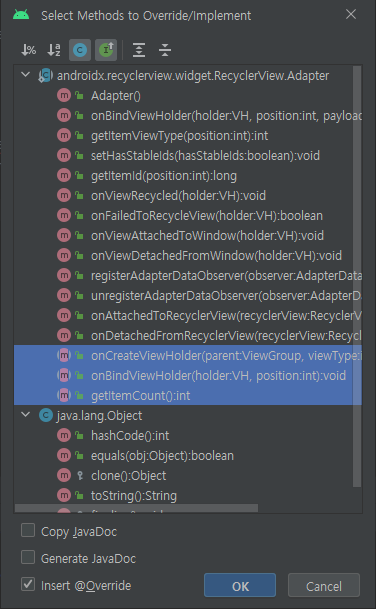376x609 pixels.
Task: Select registerAdapterDataObserver method
Action: point(188,275)
